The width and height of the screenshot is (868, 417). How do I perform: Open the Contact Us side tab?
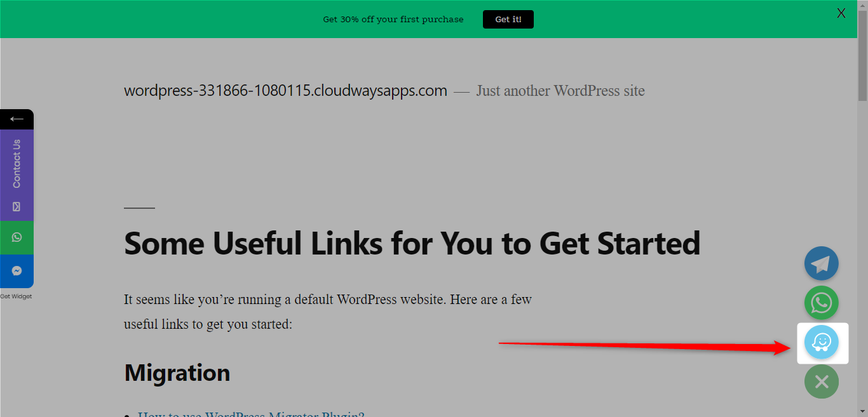click(17, 175)
